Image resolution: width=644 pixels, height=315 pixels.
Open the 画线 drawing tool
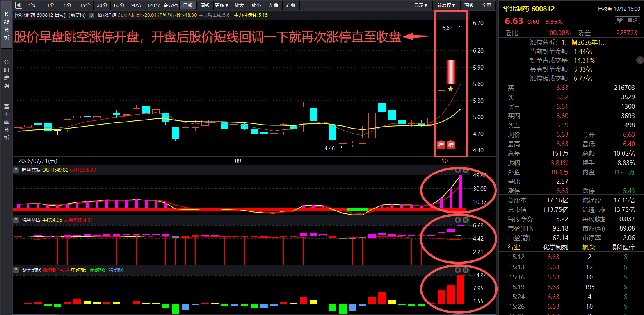click(469, 5)
